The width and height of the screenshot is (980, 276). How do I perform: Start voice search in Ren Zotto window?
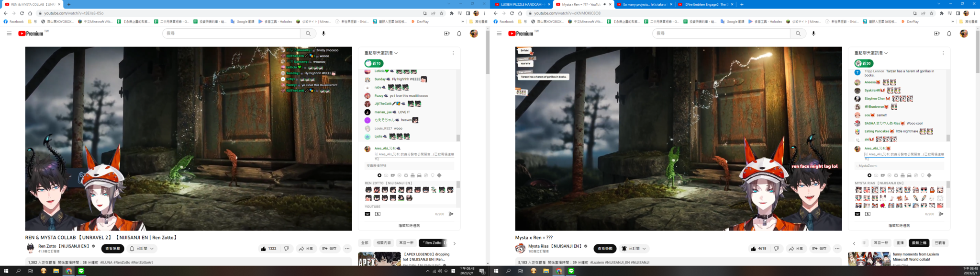tap(323, 34)
